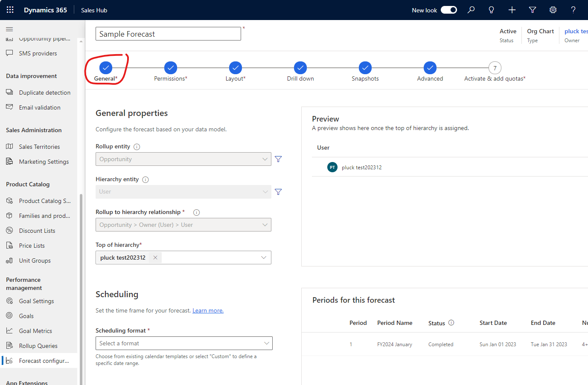Click the Start Date column header
The height and width of the screenshot is (385, 588).
coord(493,323)
